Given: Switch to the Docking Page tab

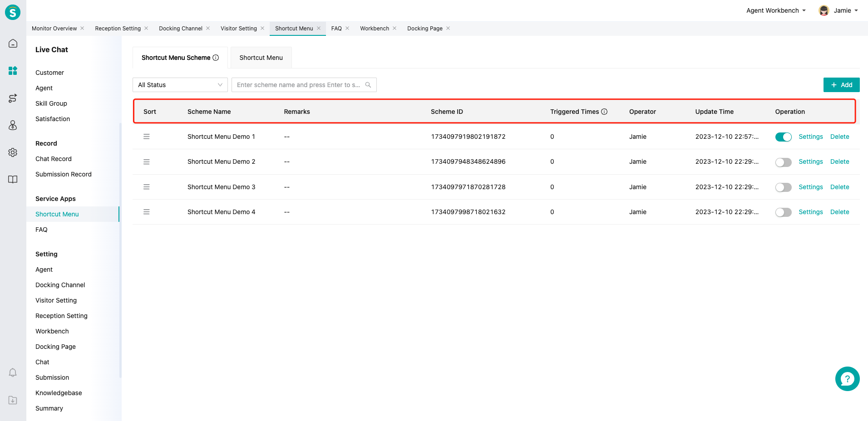Looking at the screenshot, I should click(x=425, y=28).
